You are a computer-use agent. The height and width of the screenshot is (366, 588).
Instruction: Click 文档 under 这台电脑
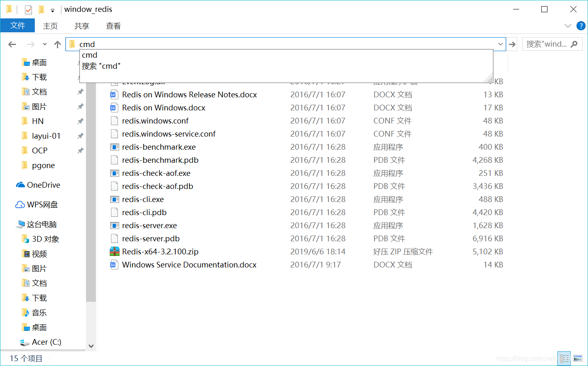pos(39,283)
